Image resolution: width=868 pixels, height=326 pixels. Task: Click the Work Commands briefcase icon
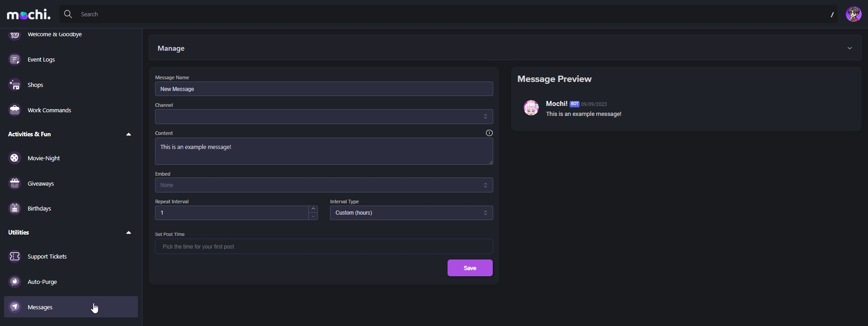tap(15, 110)
